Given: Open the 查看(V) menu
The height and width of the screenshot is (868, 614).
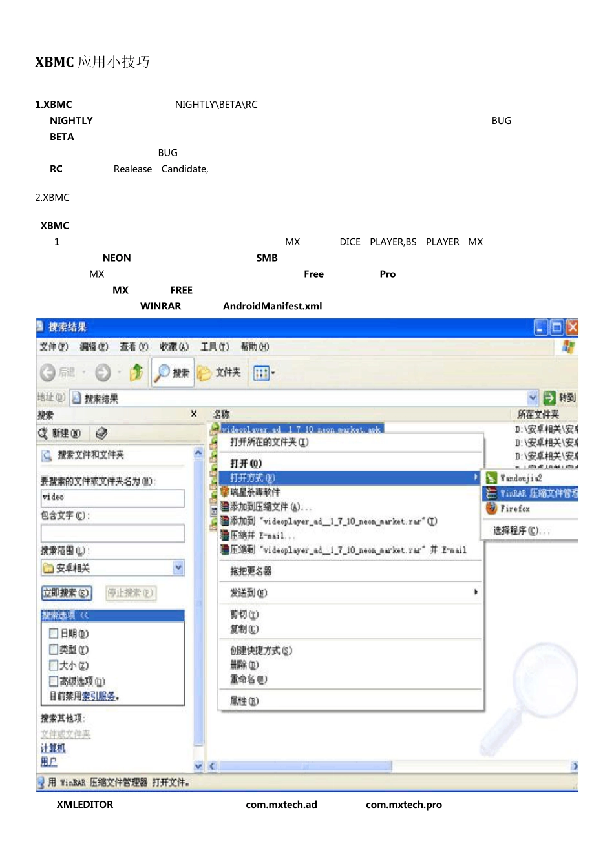Looking at the screenshot, I should 134,347.
